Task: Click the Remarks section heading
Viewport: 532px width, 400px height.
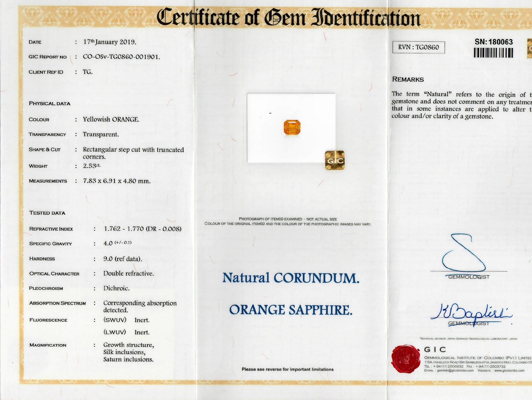Action: tap(408, 79)
